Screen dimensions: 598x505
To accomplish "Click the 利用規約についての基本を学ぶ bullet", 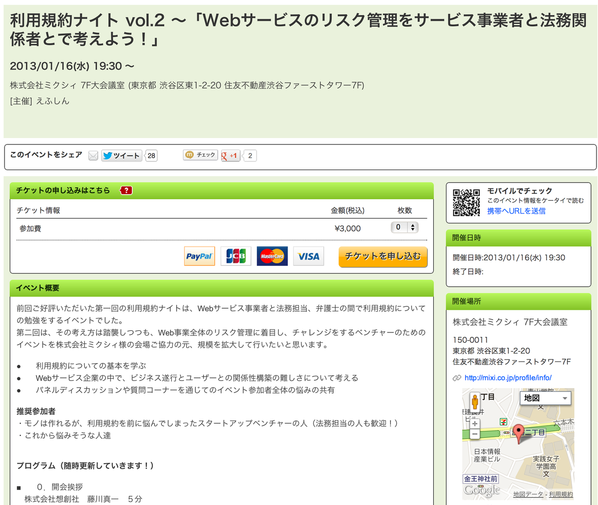I will [x=91, y=366].
